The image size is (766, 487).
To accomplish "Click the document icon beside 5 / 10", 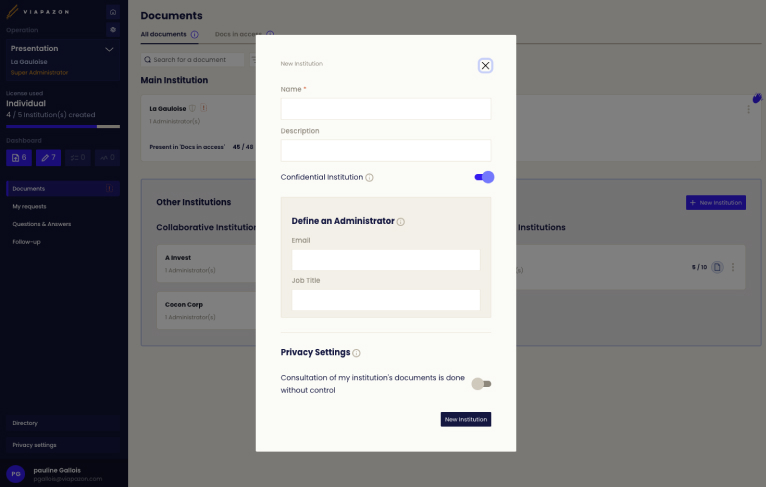I will click(x=717, y=267).
